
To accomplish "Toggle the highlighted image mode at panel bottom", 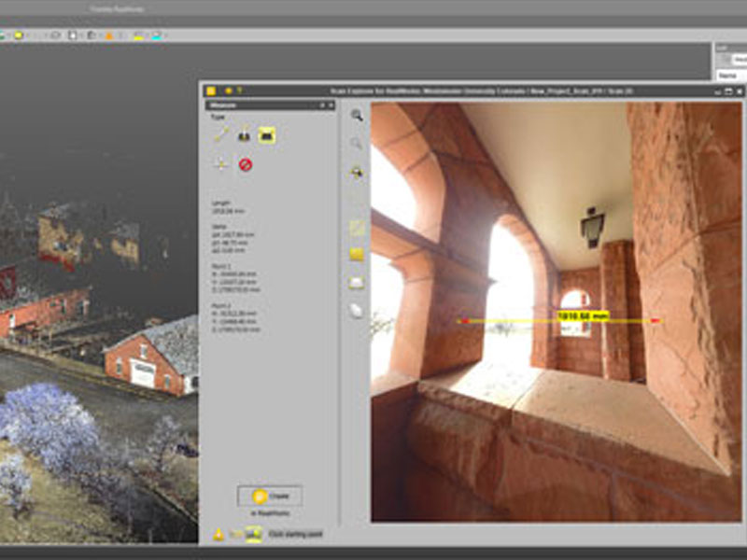I will pos(254,535).
